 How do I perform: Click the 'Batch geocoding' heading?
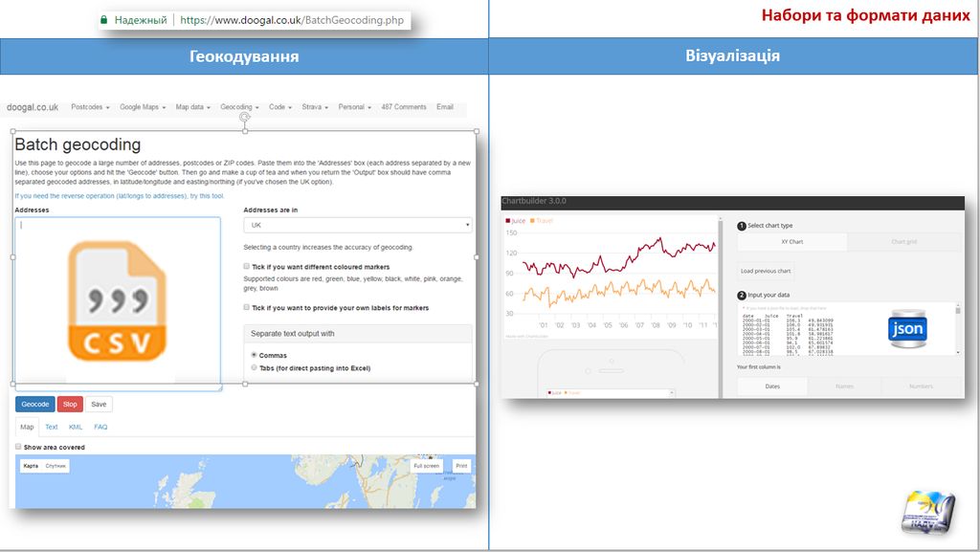[x=78, y=144]
